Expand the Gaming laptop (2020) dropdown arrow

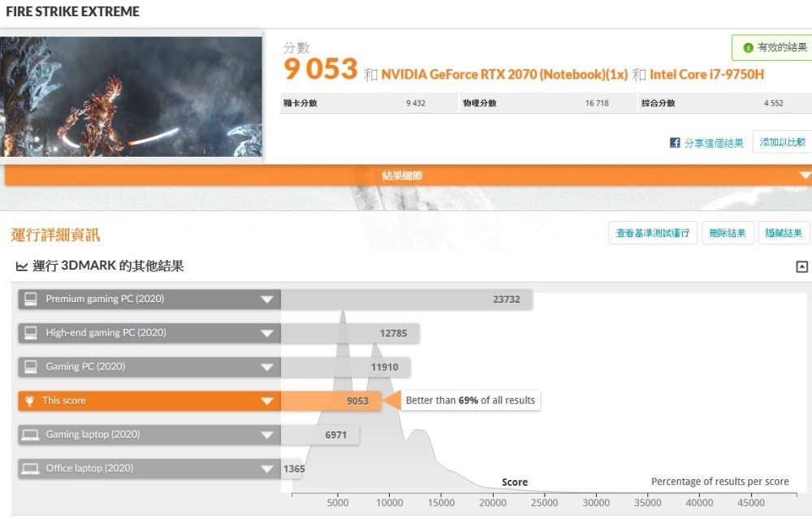(x=267, y=435)
